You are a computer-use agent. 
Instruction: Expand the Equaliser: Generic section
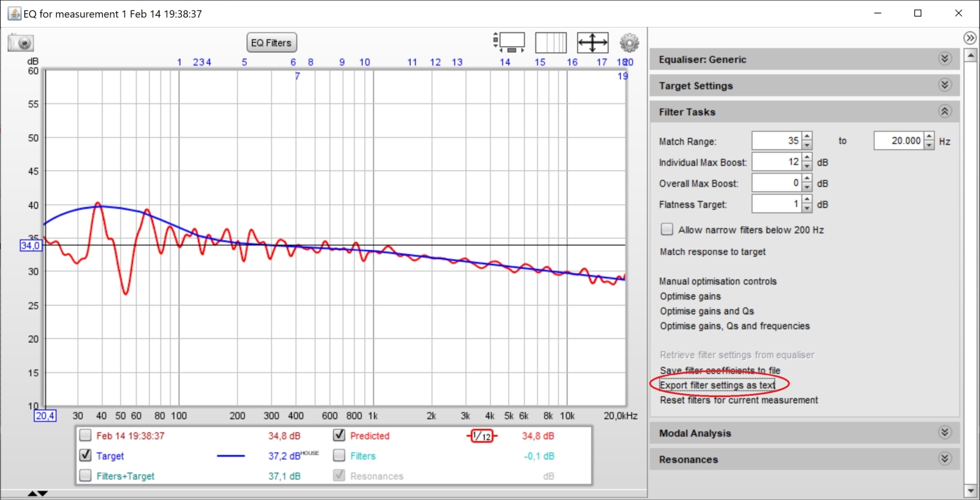click(944, 59)
